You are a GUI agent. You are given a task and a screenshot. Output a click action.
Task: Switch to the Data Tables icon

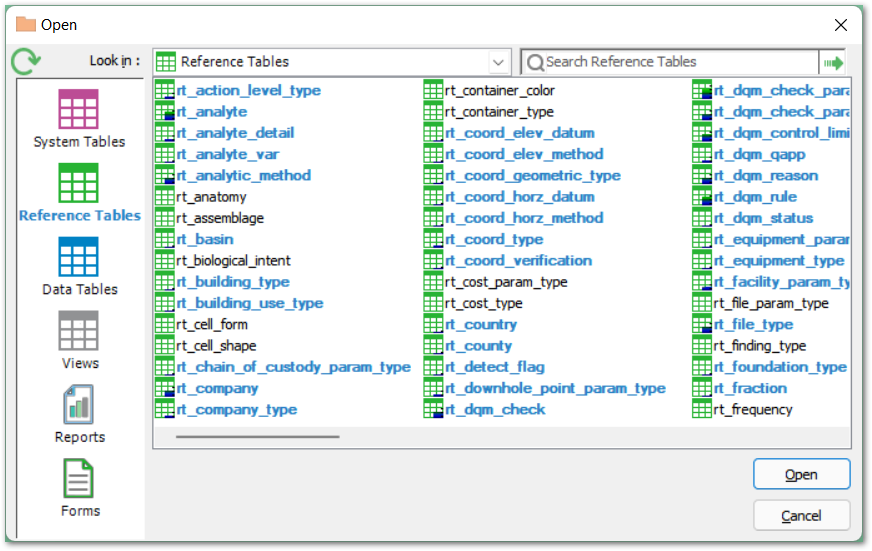(x=78, y=257)
